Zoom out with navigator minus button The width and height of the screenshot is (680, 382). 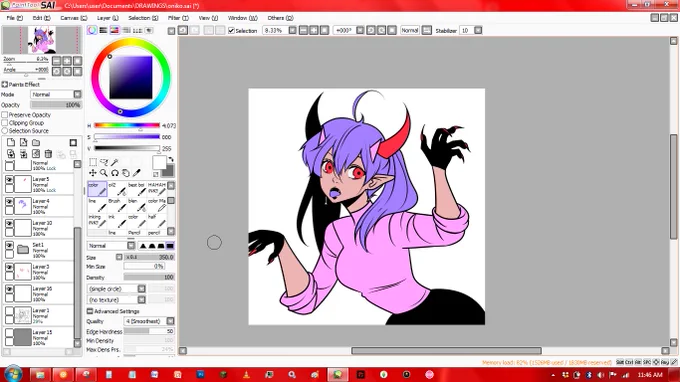pyautogui.click(x=56, y=61)
